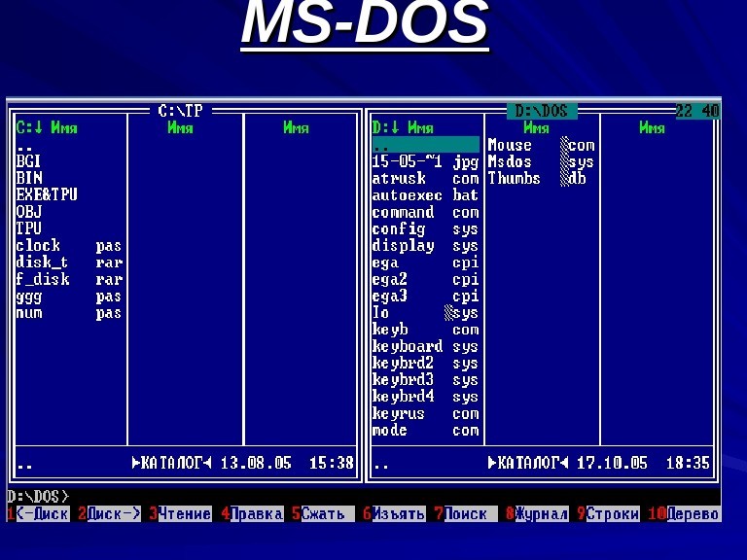This screenshot has height=560, width=747.
Task: Click the C:\TP panel title
Action: (x=181, y=111)
